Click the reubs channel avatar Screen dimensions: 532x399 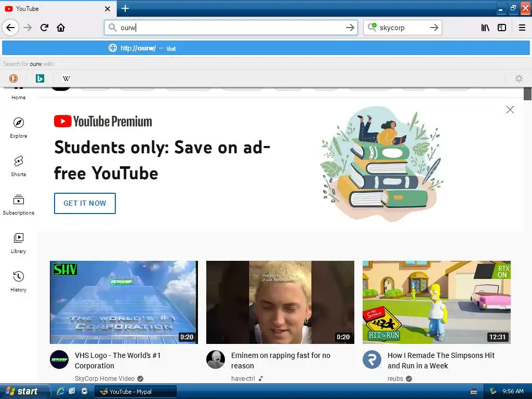[372, 360]
